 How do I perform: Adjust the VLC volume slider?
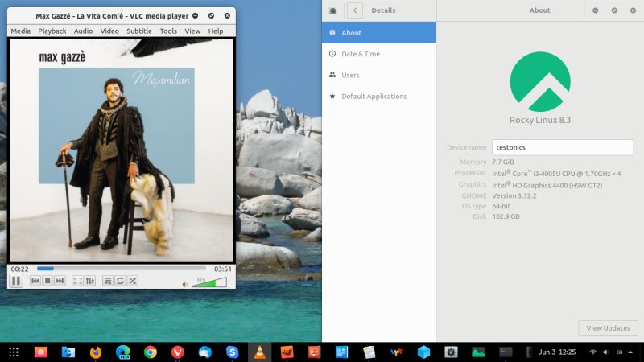(x=210, y=282)
